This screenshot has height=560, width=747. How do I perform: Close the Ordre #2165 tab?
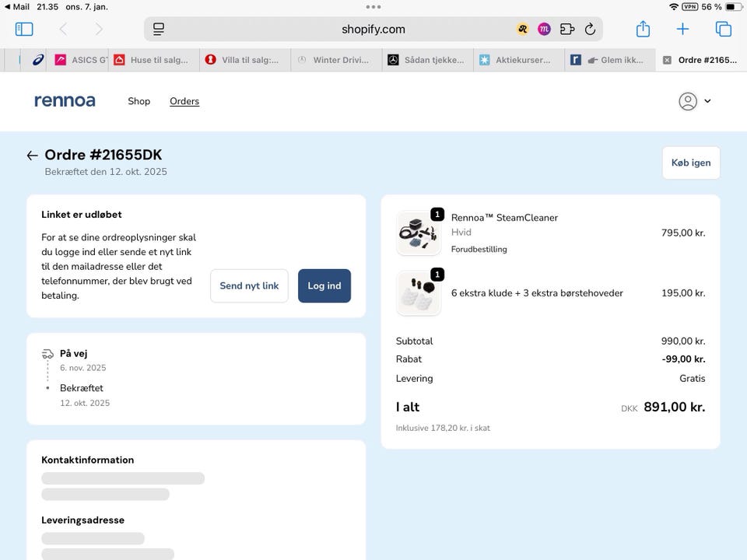click(668, 60)
